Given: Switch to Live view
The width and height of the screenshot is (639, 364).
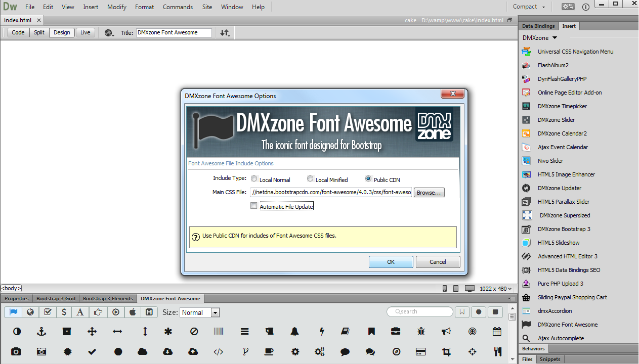Looking at the screenshot, I should pos(86,32).
